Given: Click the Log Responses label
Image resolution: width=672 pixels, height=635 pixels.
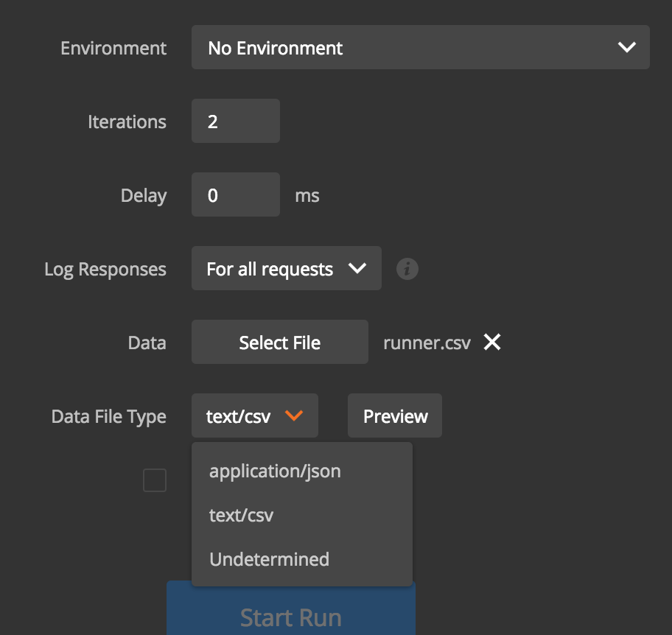Looking at the screenshot, I should tap(105, 269).
